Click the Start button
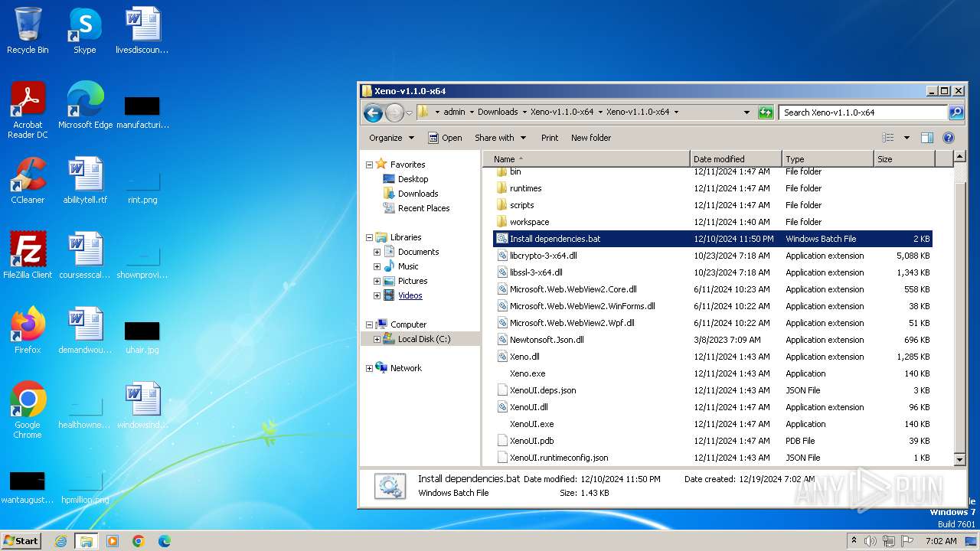Screen dimensions: 980x551 tap(21, 541)
